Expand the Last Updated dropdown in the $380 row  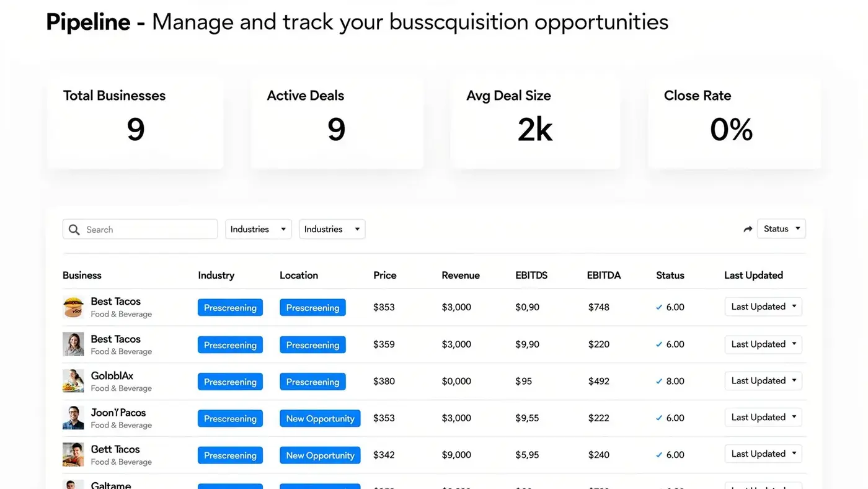coord(763,380)
